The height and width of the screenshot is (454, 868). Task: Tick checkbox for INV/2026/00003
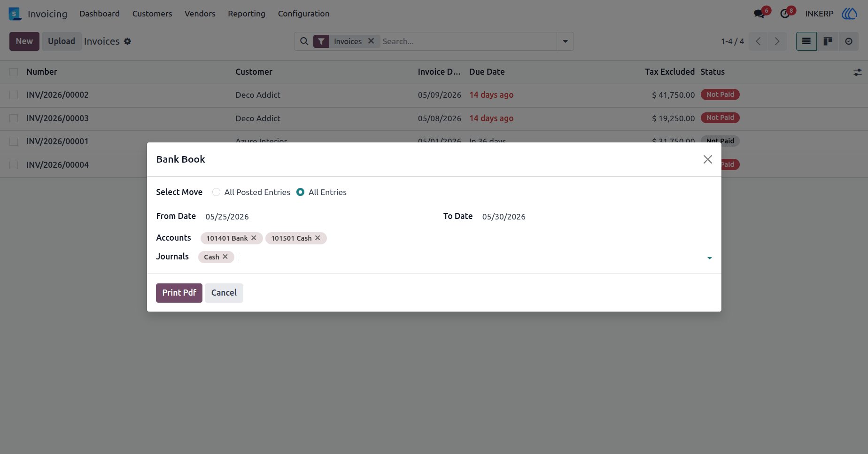pyautogui.click(x=14, y=118)
